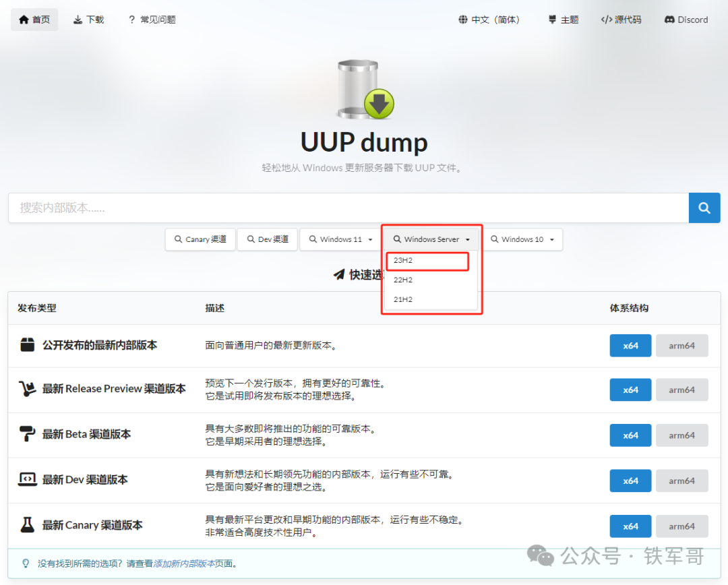Open the Discord link
The width and height of the screenshot is (728, 585).
[686, 20]
